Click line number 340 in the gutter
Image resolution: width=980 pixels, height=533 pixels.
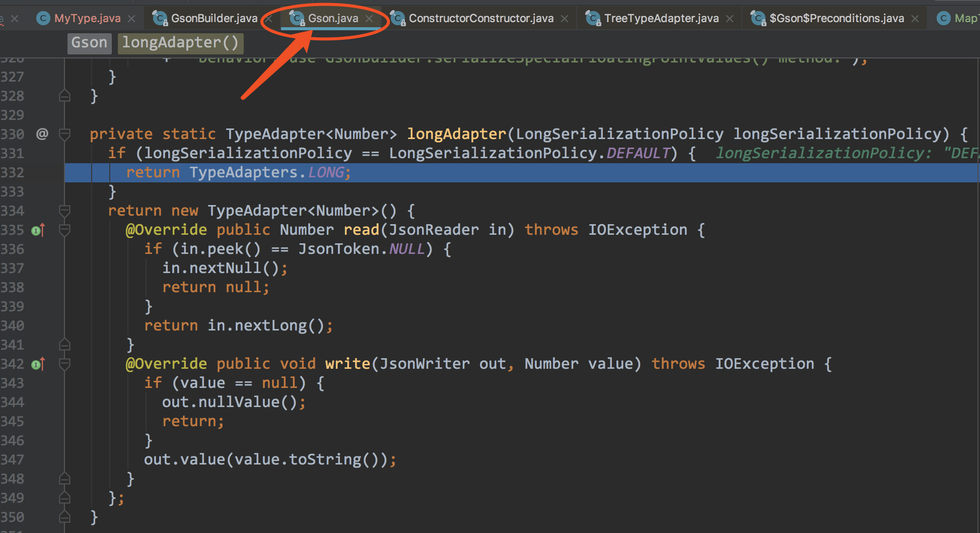(x=12, y=326)
